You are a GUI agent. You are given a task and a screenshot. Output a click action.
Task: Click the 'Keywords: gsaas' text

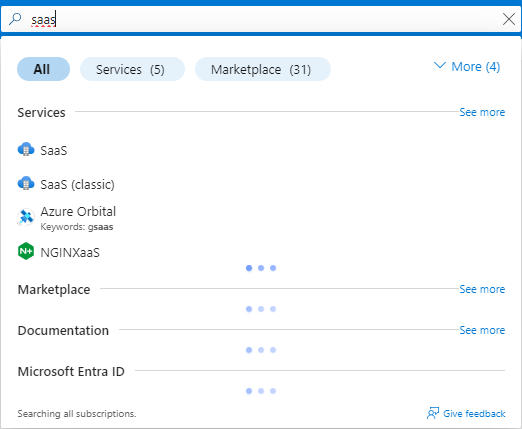77,227
